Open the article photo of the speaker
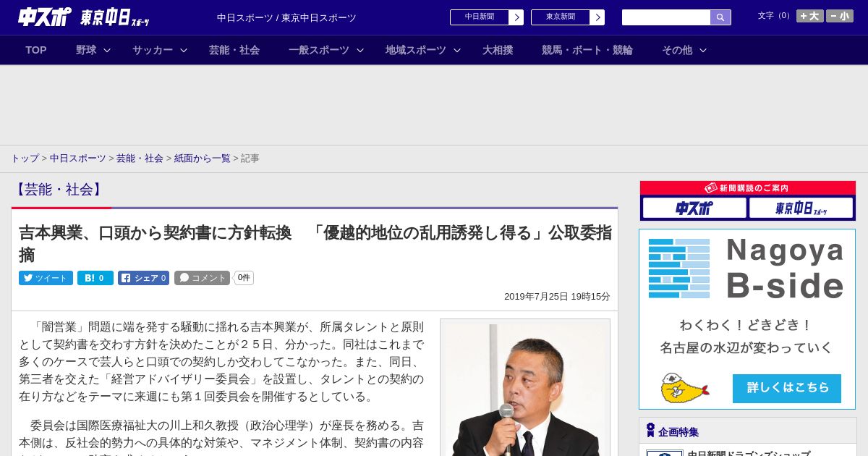The image size is (868, 456). click(525, 387)
